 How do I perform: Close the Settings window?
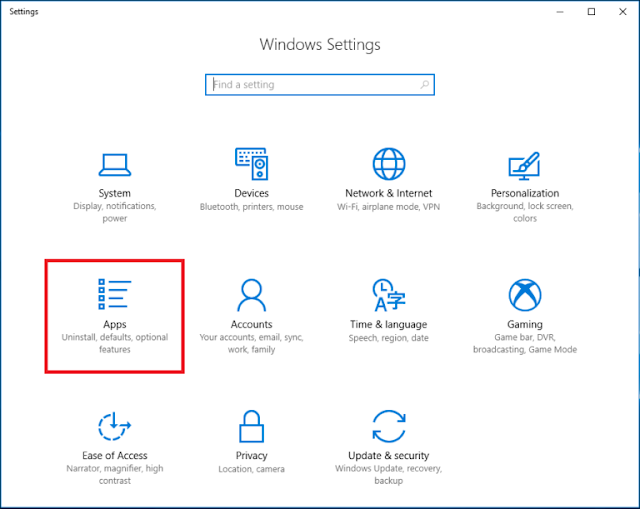622,12
